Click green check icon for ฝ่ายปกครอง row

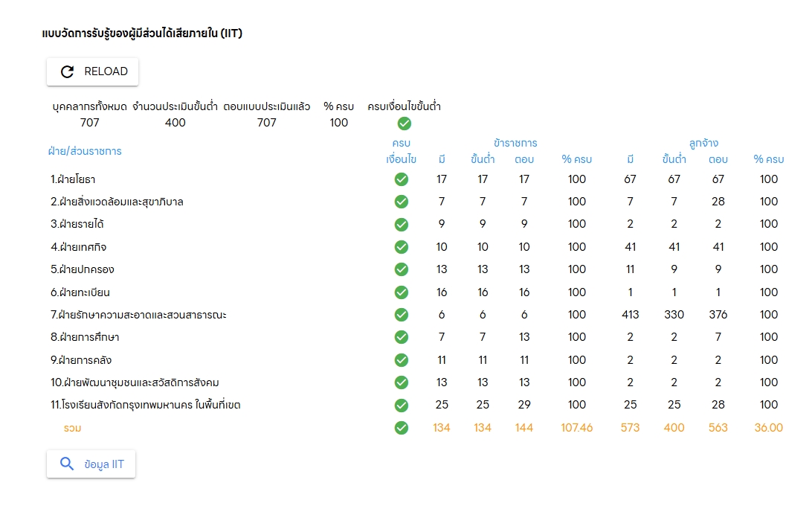coord(401,269)
